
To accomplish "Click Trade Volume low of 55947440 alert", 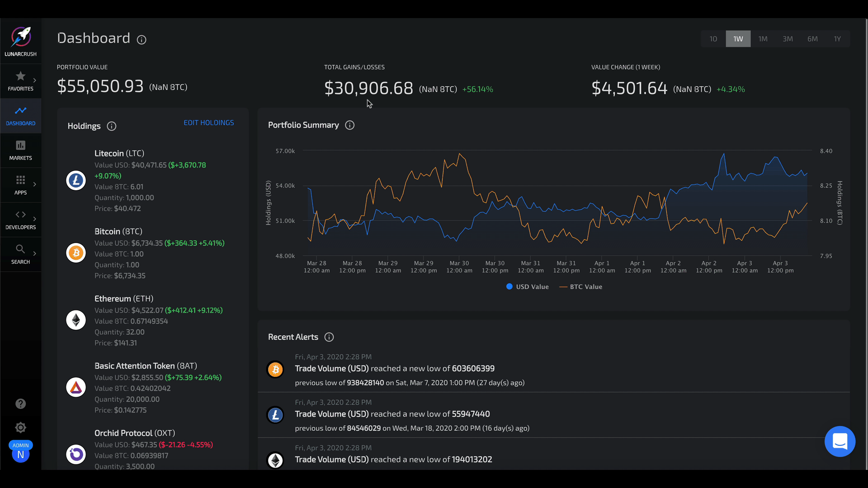I will (x=392, y=414).
